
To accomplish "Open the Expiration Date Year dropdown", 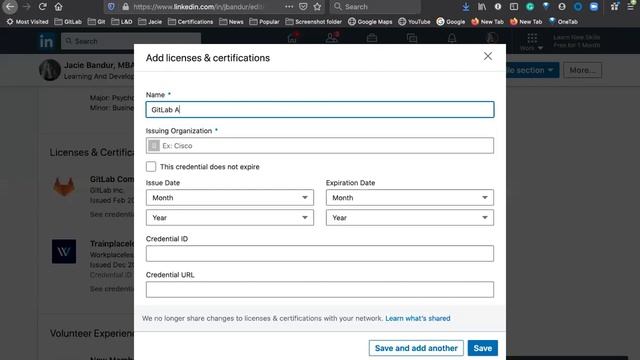I will (410, 218).
